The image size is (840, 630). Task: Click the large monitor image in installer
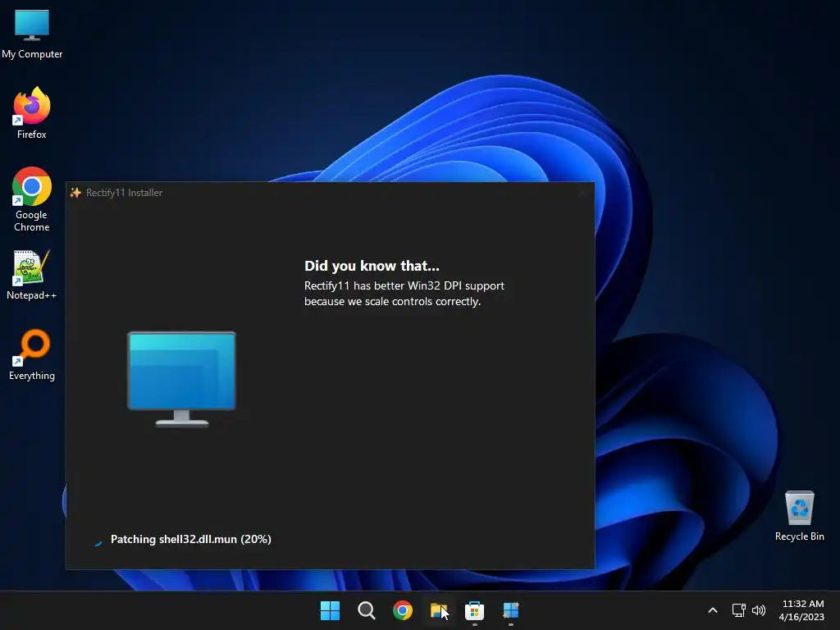[181, 379]
